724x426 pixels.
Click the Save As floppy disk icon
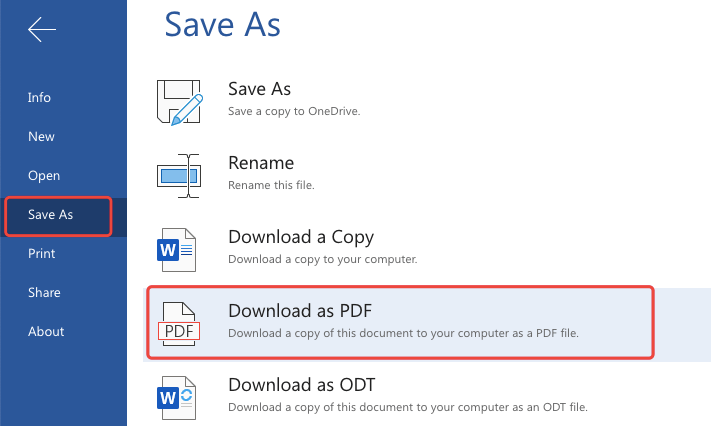point(180,100)
